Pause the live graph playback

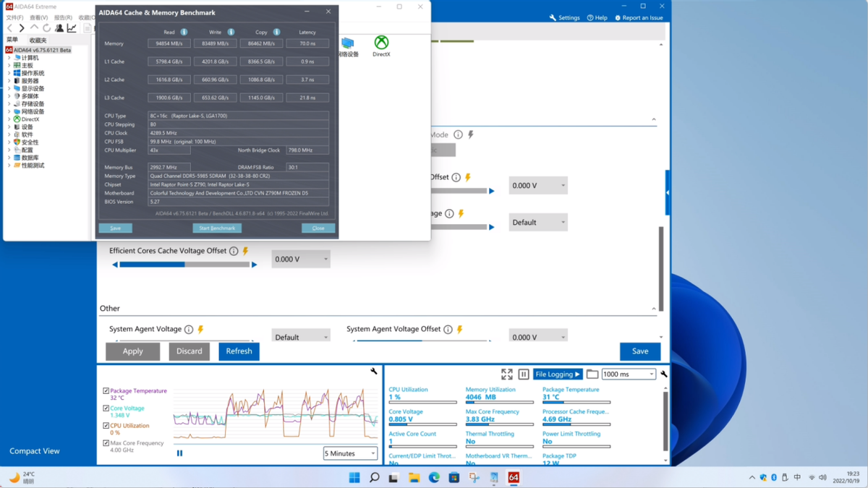point(179,453)
